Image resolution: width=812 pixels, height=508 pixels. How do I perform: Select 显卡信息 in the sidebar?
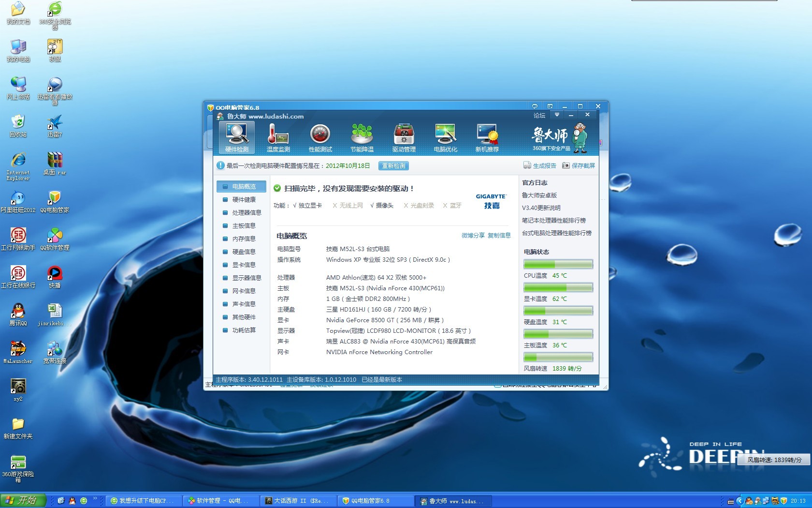(242, 265)
